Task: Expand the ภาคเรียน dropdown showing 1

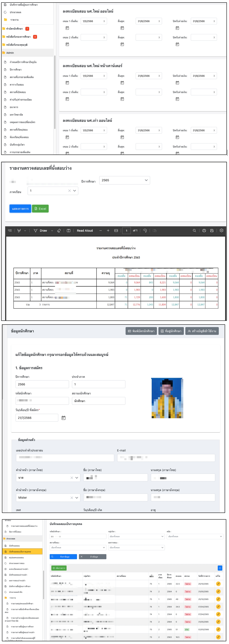Action: (75, 191)
